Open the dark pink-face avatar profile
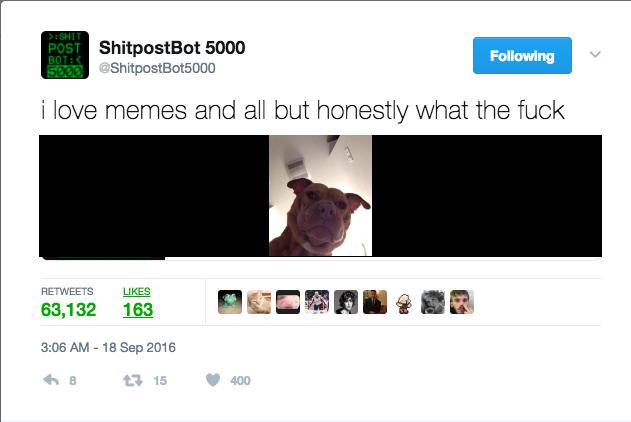Viewport: 631px width, 422px height. (288, 302)
